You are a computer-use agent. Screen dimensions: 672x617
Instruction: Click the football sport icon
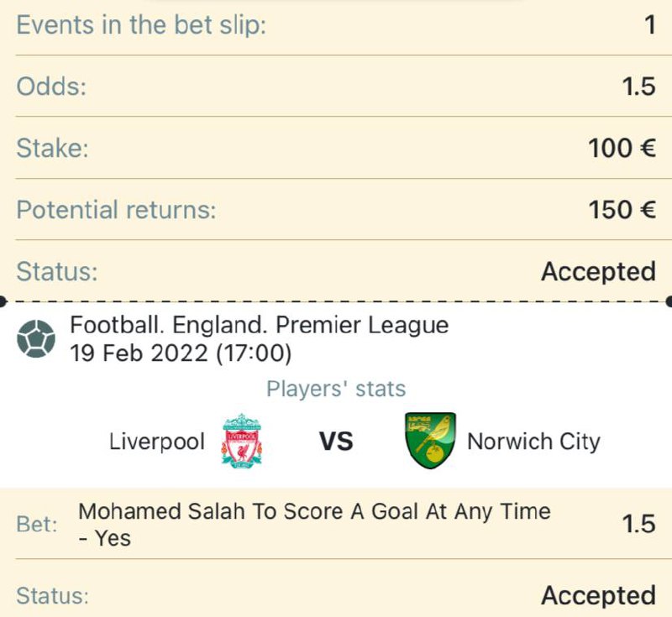36,338
